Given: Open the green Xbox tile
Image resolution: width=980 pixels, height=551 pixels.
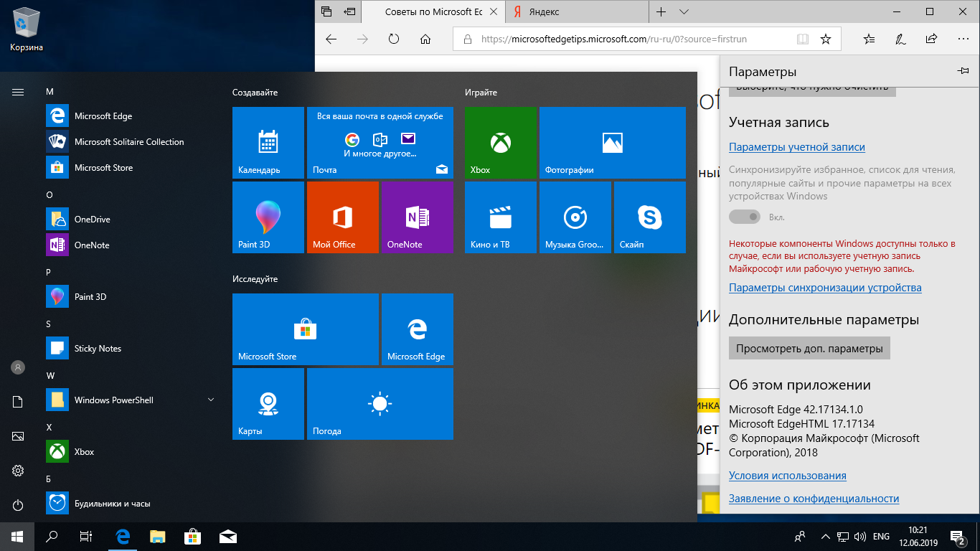Looking at the screenshot, I should 501,143.
